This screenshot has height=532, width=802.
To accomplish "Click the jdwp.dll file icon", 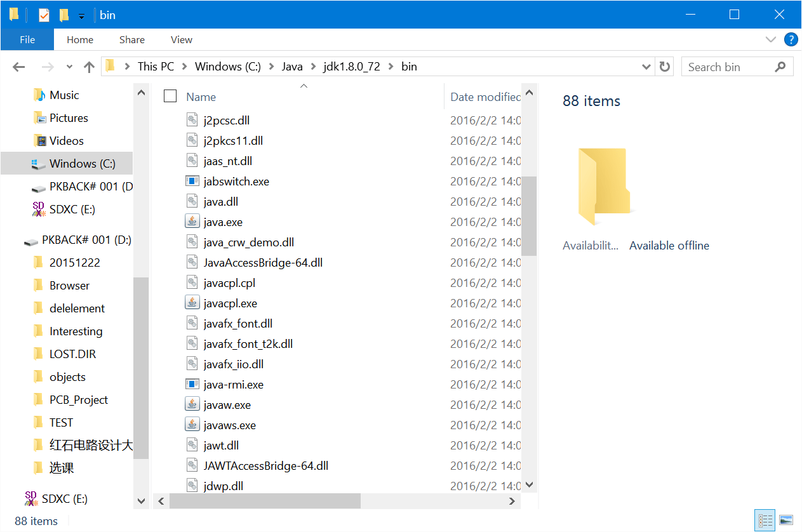I will pos(192,486).
